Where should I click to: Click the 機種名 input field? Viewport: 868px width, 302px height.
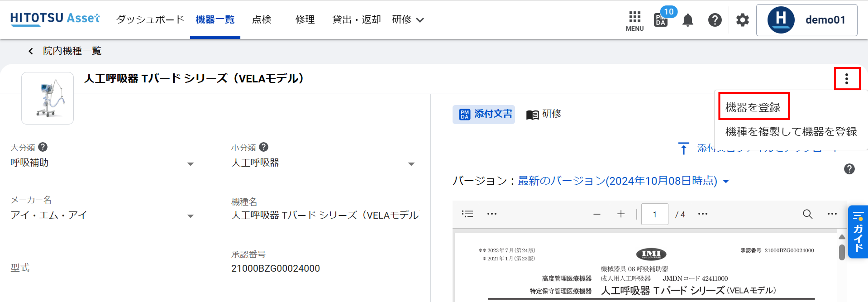point(325,215)
